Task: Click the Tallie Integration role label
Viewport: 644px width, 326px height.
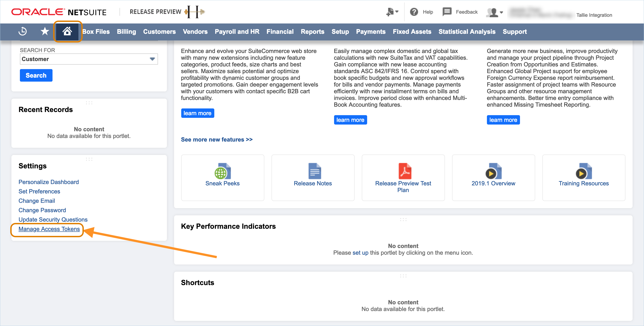Action: pyautogui.click(x=594, y=15)
